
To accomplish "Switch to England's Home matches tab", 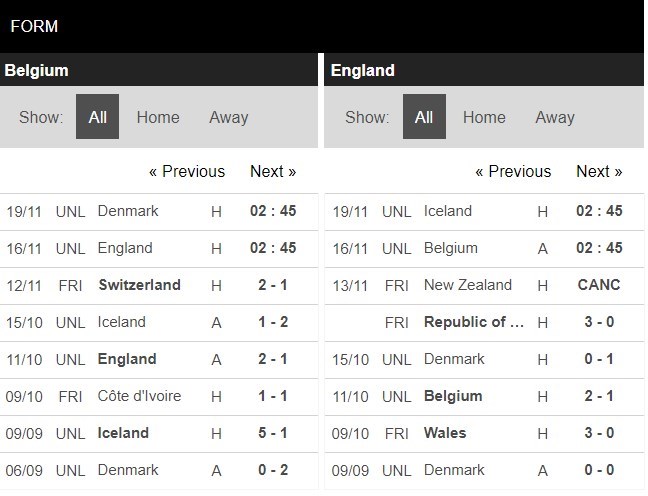I will (484, 117).
